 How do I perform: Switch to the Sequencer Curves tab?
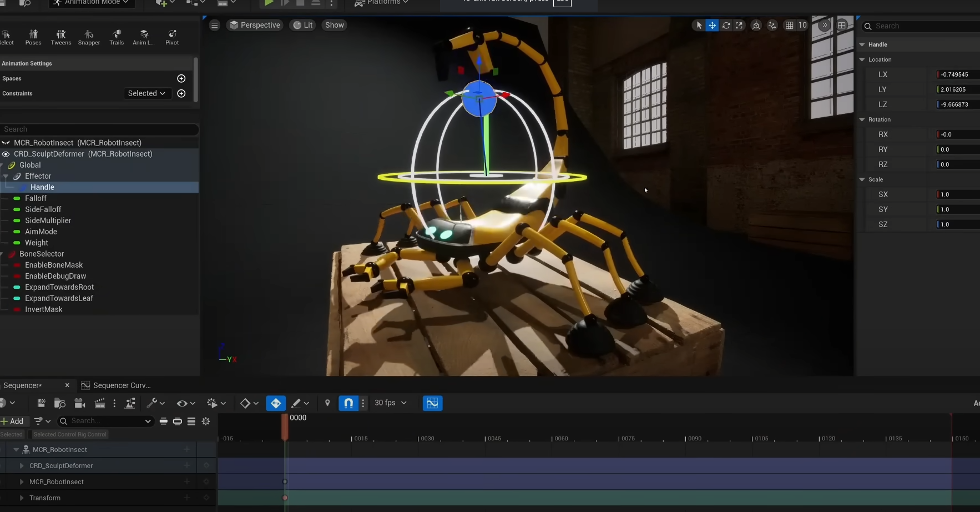click(x=122, y=385)
